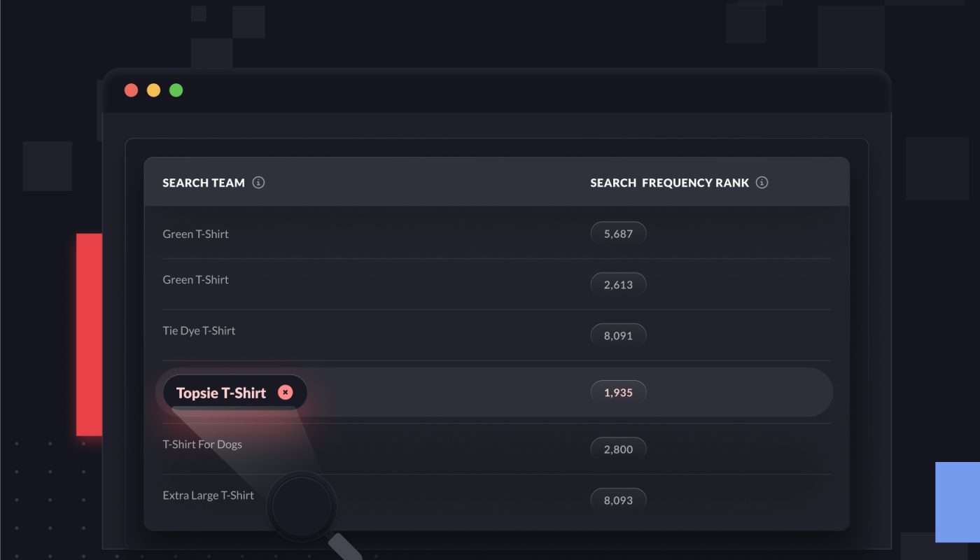Viewport: 980px width, 560px height.
Task: Click the info icon beside SEARCH FREQUENCY RANK
Action: (762, 183)
